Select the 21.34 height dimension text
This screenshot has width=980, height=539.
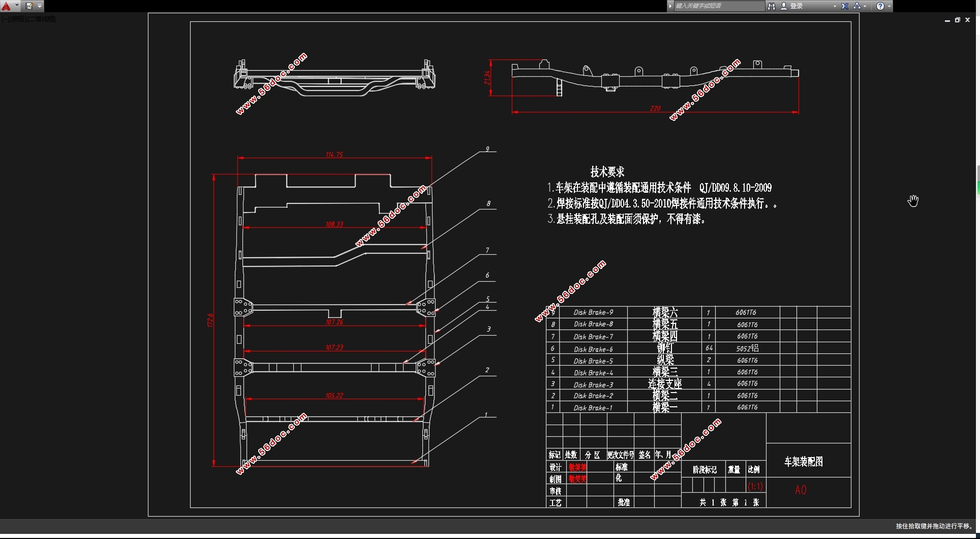pyautogui.click(x=486, y=78)
